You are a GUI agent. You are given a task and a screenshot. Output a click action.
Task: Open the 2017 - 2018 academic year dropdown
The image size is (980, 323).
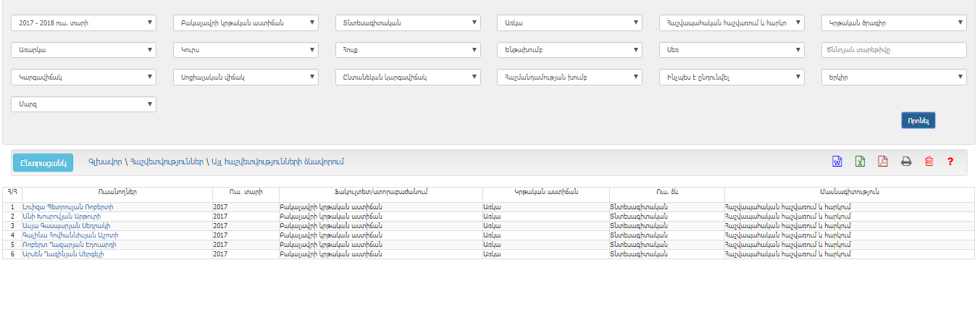pos(83,23)
